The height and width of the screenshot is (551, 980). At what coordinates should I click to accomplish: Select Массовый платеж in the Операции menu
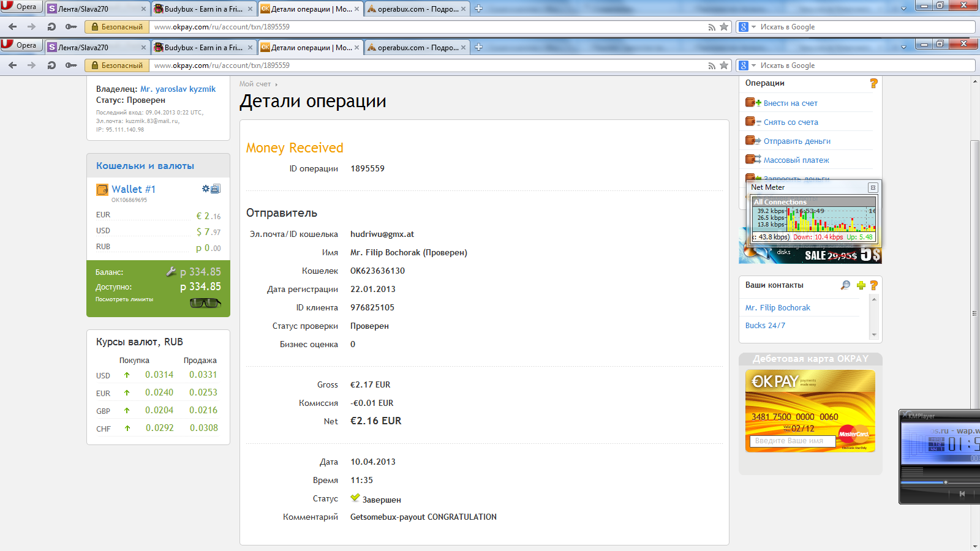(796, 160)
